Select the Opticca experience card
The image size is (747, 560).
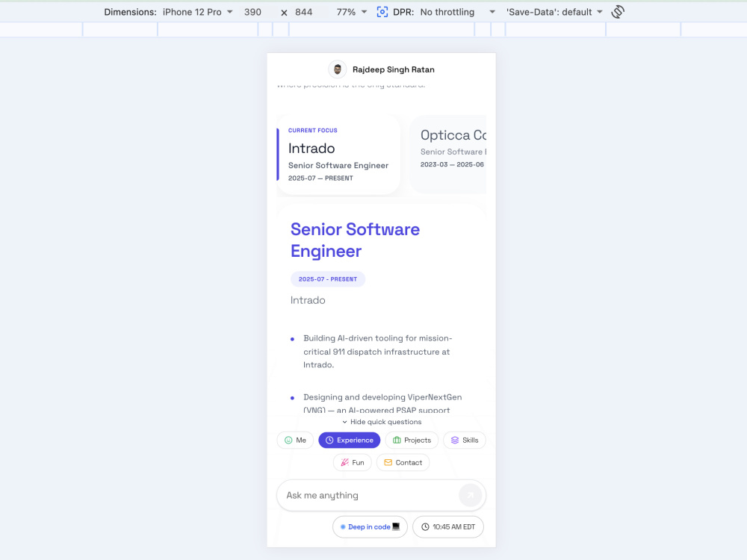[x=447, y=155]
